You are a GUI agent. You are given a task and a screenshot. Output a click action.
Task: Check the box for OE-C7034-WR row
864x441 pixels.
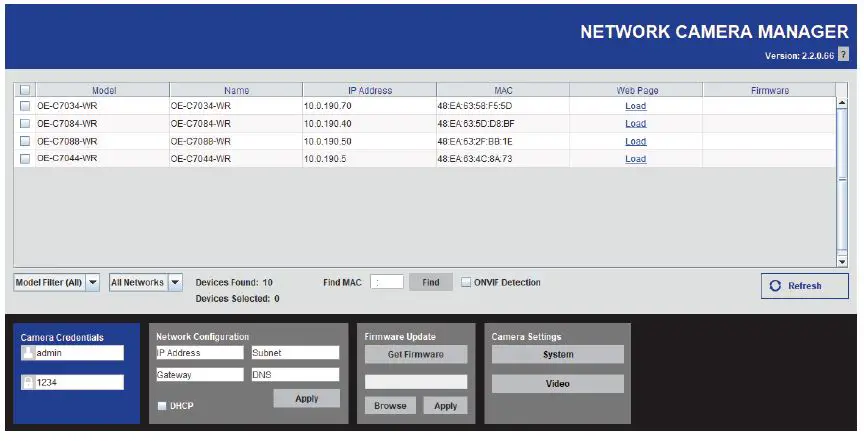[x=25, y=106]
